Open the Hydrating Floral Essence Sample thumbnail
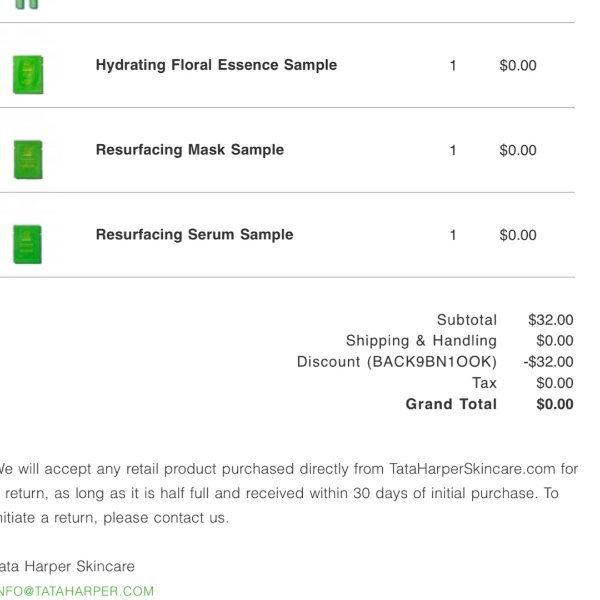 28,75
